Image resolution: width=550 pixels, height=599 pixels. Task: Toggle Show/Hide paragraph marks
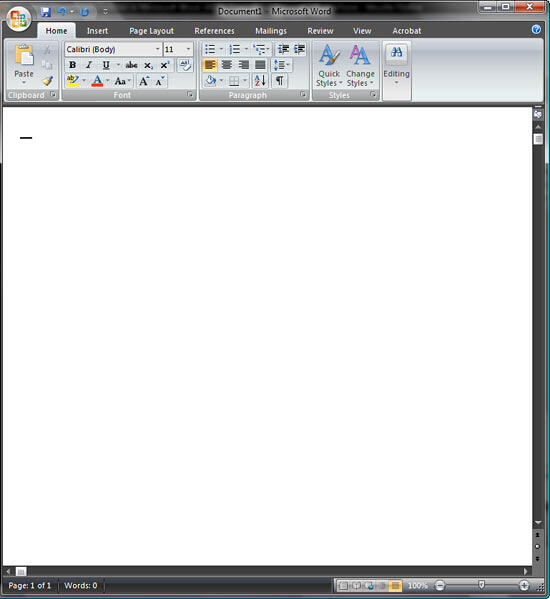point(280,81)
